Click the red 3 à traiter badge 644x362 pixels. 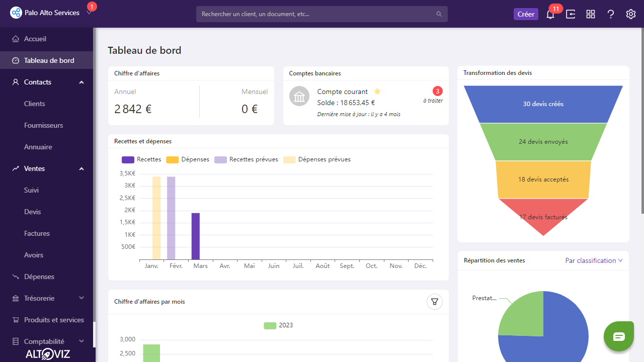438,91
